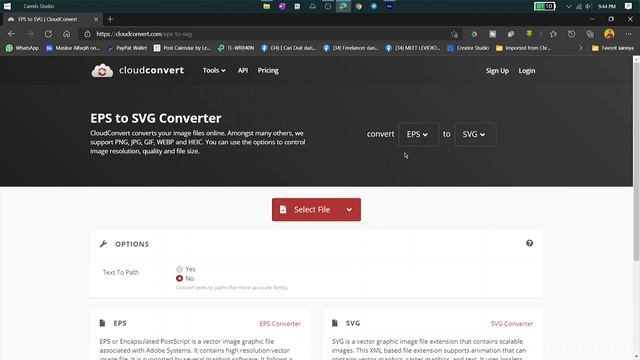Open the Windows notification center icon
This screenshot has width=640, height=360.
tap(629, 6)
